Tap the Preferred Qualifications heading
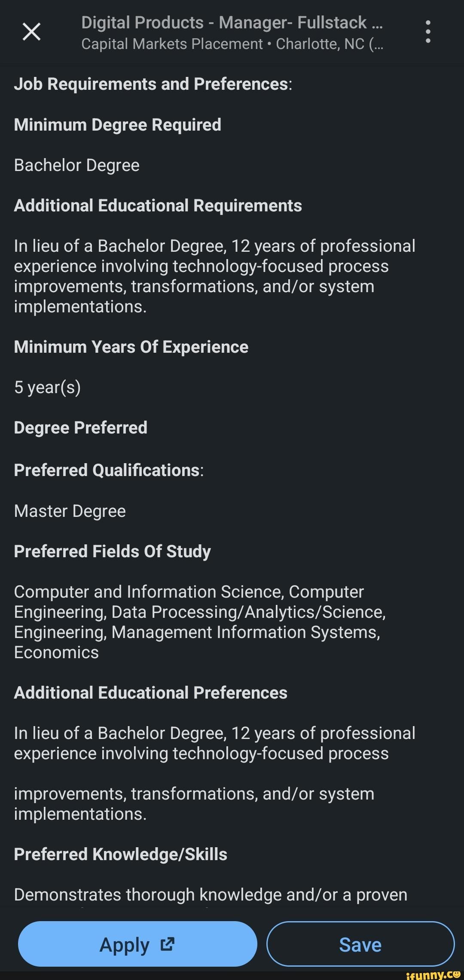 click(109, 470)
